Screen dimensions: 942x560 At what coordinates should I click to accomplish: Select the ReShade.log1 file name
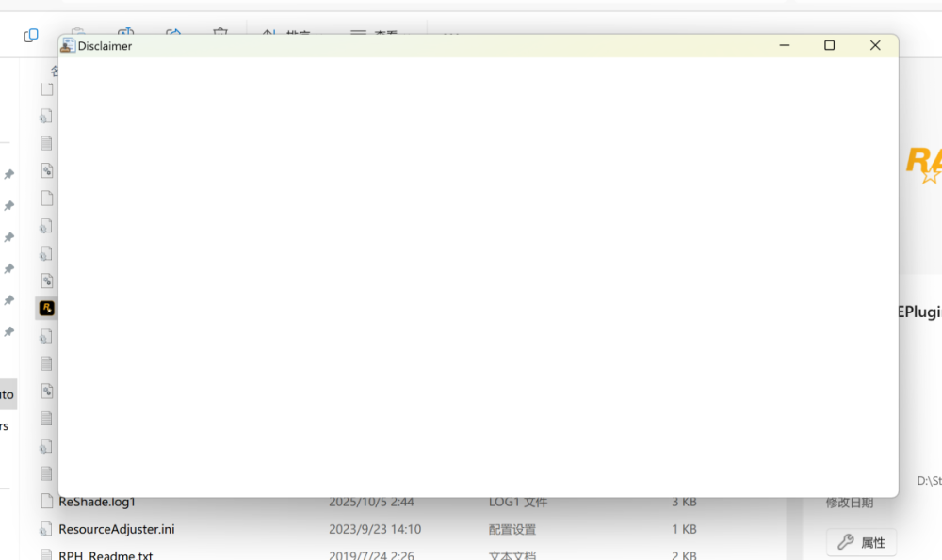(x=97, y=502)
